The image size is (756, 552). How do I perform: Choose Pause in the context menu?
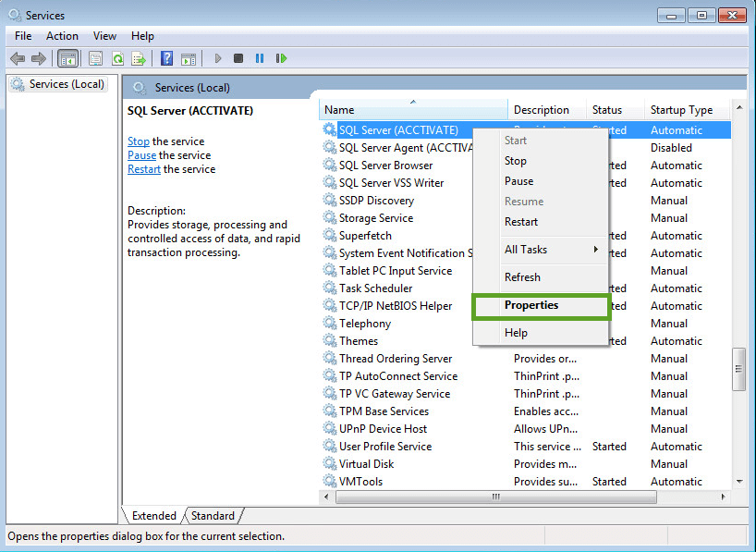click(x=540, y=181)
